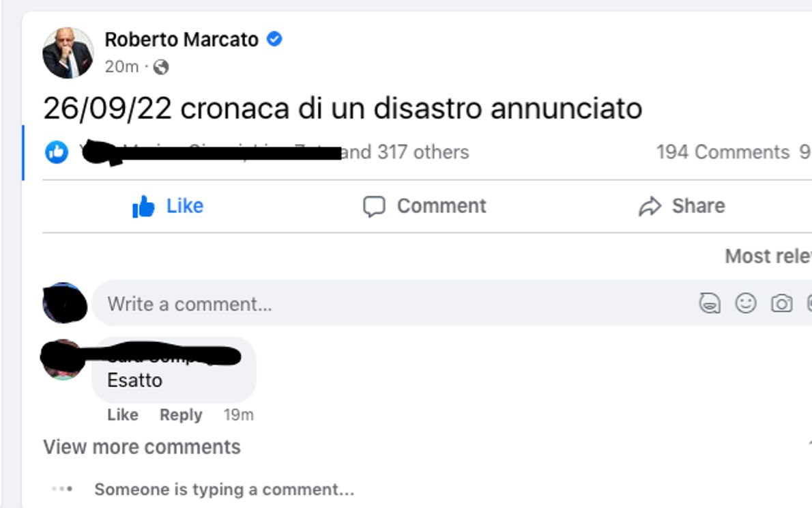Click the globe public audience icon
812x508 pixels.
(x=161, y=67)
